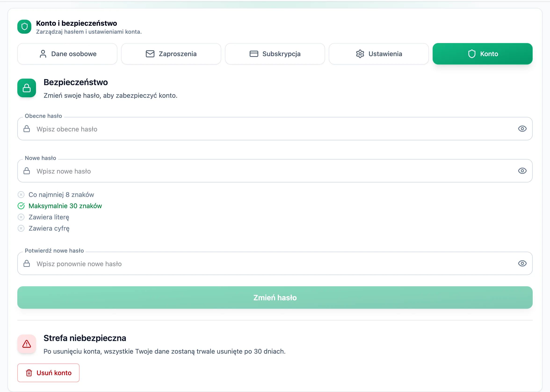550x392 pixels.
Task: Select the Konto tab
Action: coord(482,54)
